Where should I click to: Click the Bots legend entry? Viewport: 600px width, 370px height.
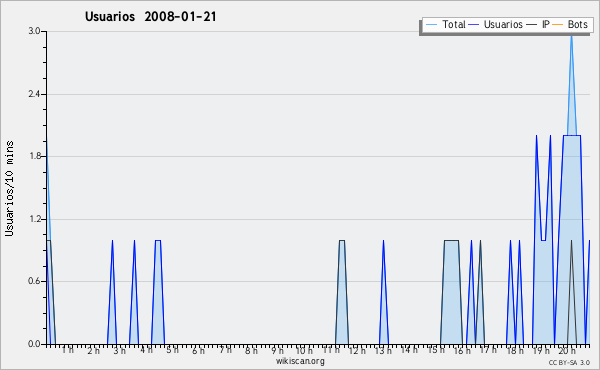pyautogui.click(x=570, y=24)
